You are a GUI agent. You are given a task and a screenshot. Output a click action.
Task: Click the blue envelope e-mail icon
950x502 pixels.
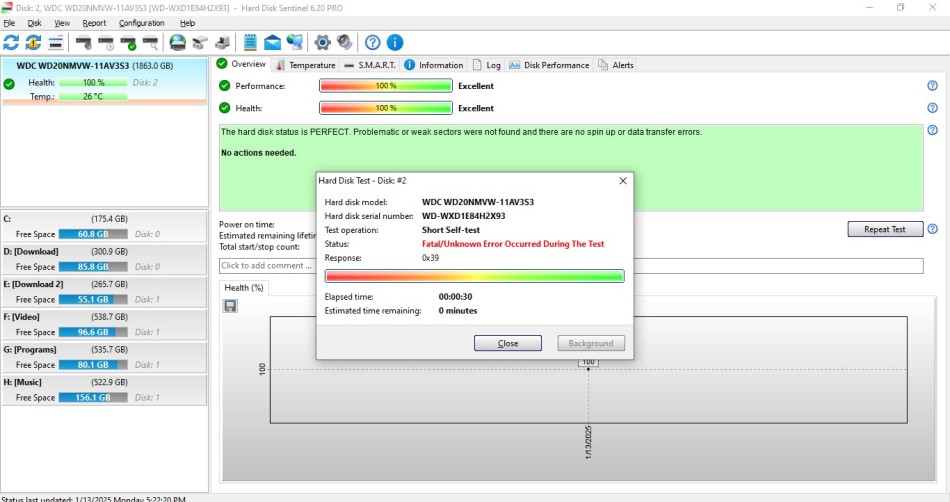[272, 42]
